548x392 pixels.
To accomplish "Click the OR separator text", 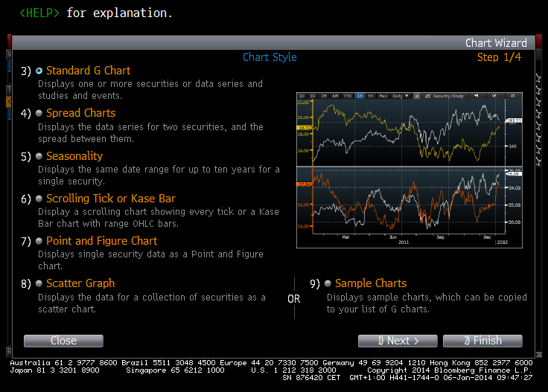I will pos(294,299).
